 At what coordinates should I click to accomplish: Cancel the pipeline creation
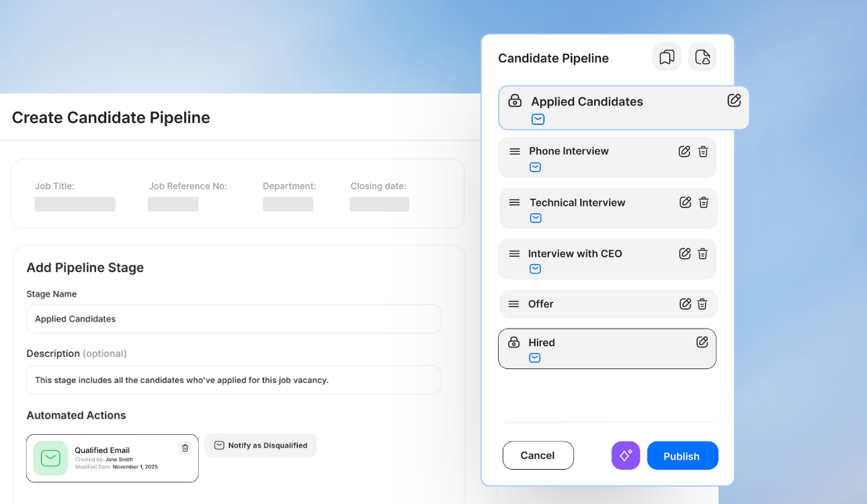coord(538,456)
